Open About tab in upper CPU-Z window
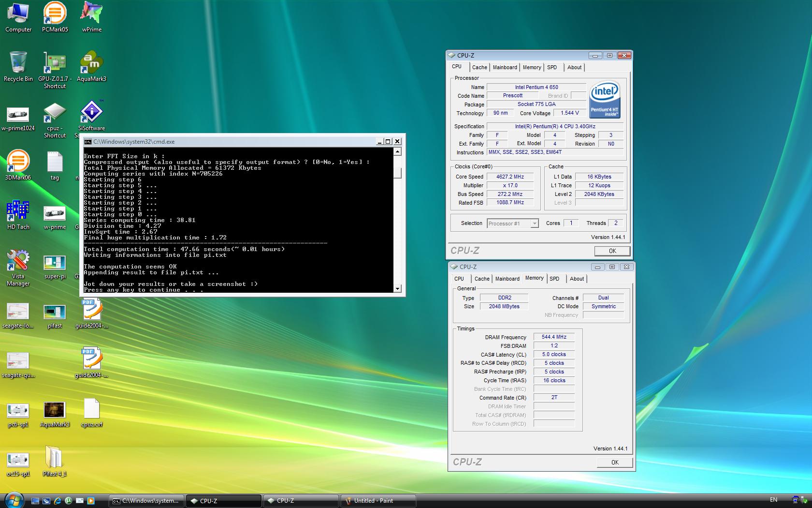The image size is (812, 508). pyautogui.click(x=575, y=67)
